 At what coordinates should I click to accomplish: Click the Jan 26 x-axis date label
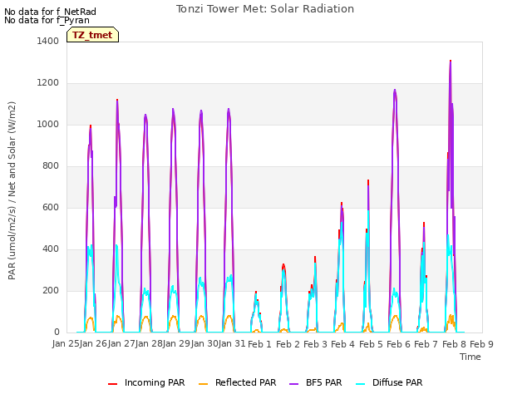point(94,344)
